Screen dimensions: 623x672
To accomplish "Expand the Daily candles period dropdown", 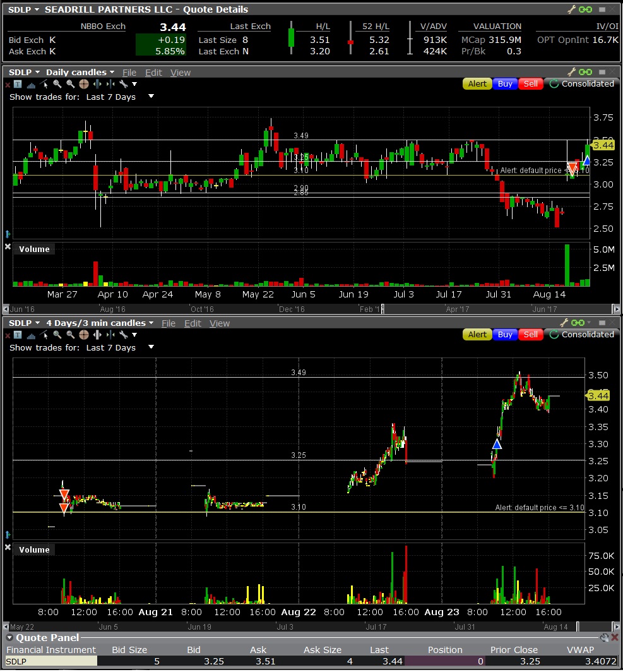I will click(80, 72).
